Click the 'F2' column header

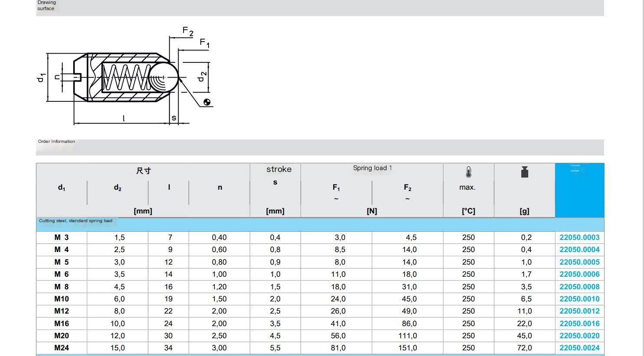407,188
